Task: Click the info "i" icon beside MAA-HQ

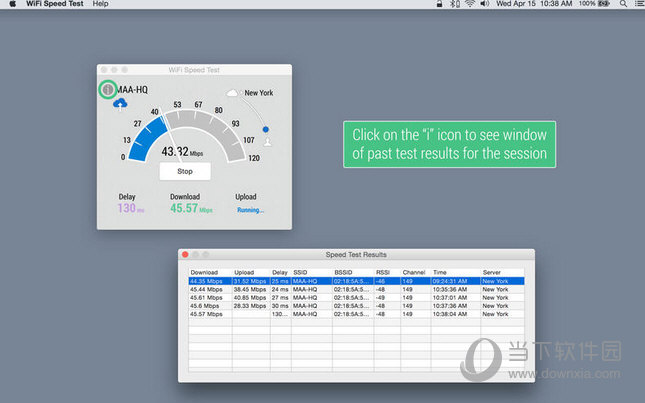Action: point(108,89)
